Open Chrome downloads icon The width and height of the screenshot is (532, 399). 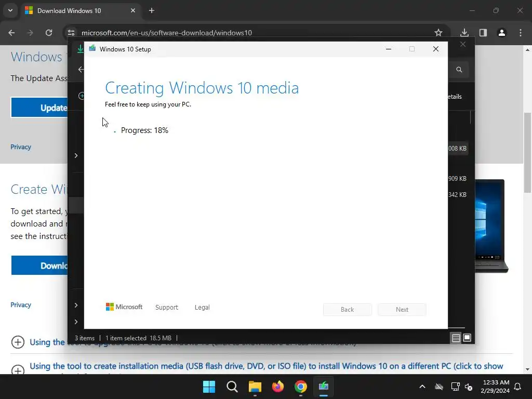(464, 33)
